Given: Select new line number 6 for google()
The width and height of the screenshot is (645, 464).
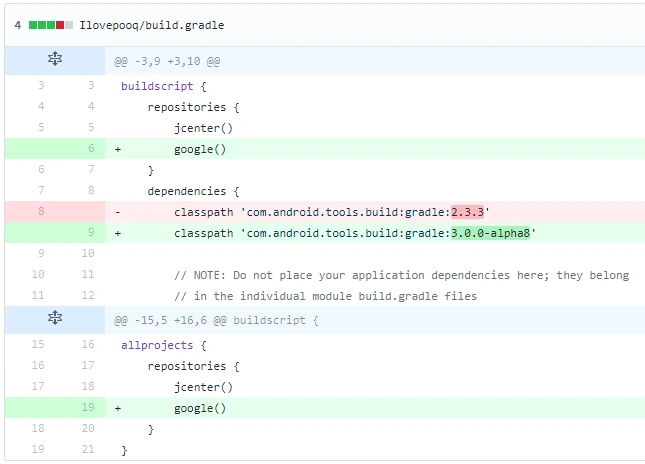Looking at the screenshot, I should (91, 148).
